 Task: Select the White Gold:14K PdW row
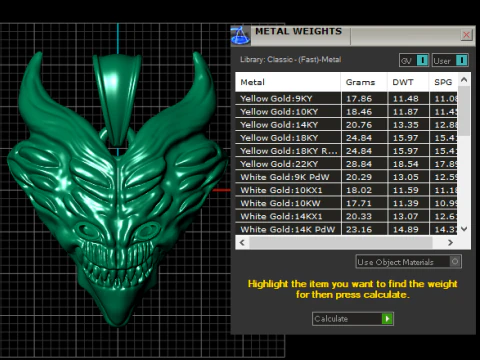[x=346, y=229]
